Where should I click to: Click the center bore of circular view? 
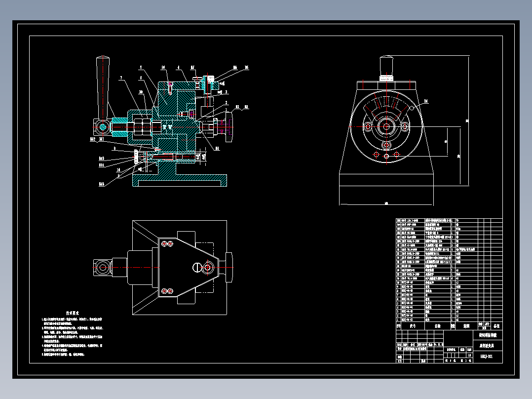pos(386,126)
